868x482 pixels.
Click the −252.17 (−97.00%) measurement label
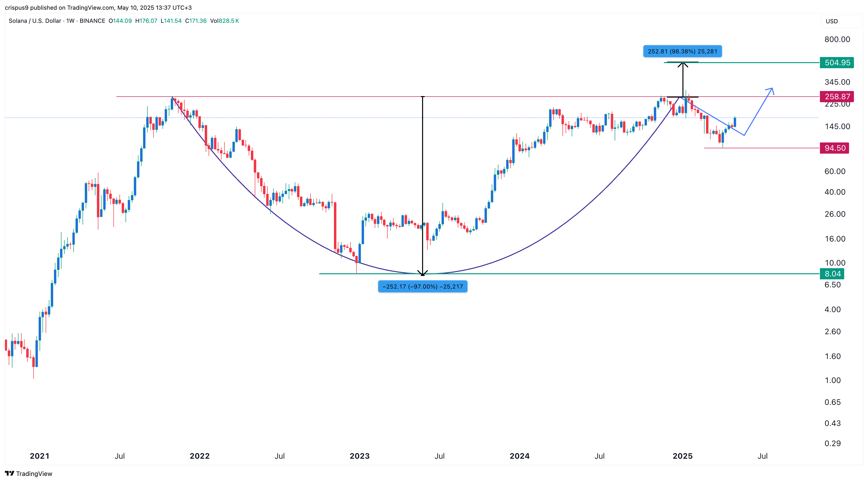pos(423,287)
